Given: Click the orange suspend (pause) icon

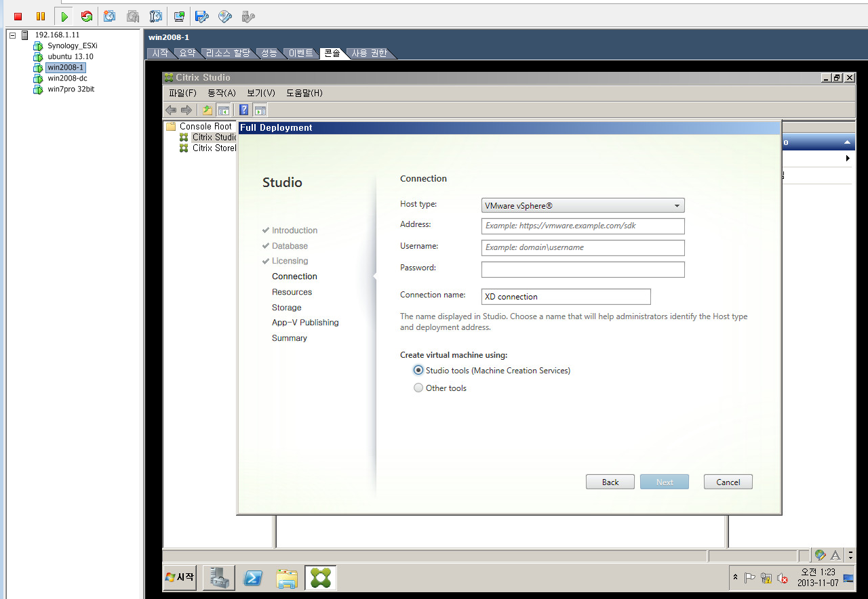Looking at the screenshot, I should point(41,16).
